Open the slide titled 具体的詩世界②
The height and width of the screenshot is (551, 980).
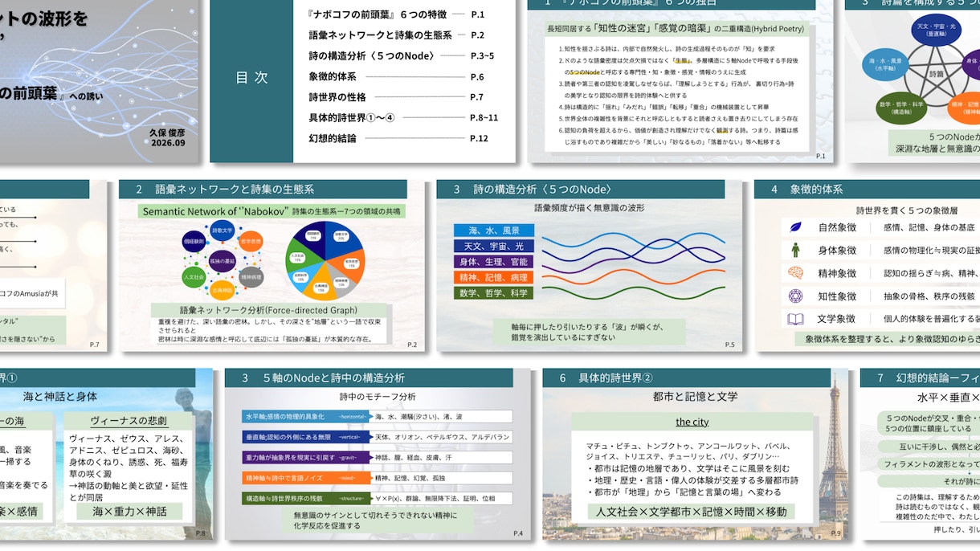click(x=695, y=454)
